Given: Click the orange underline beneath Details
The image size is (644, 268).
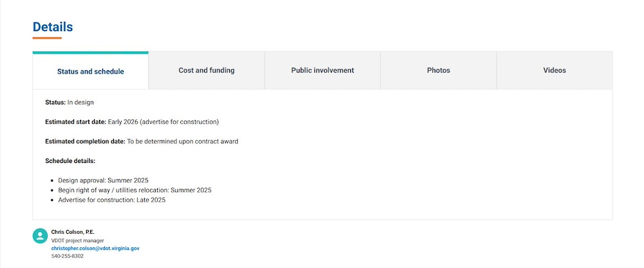Looking at the screenshot, I should pyautogui.click(x=47, y=38).
